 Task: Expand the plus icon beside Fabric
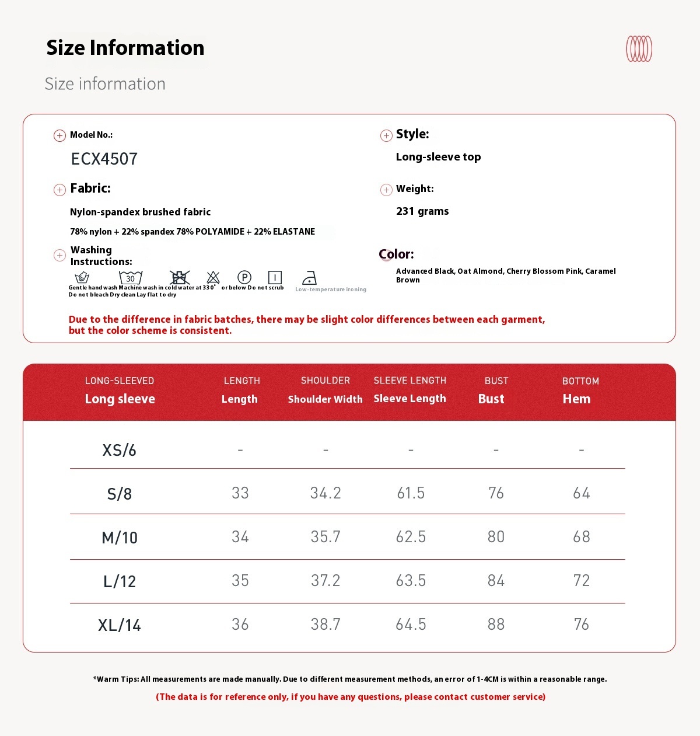click(60, 190)
